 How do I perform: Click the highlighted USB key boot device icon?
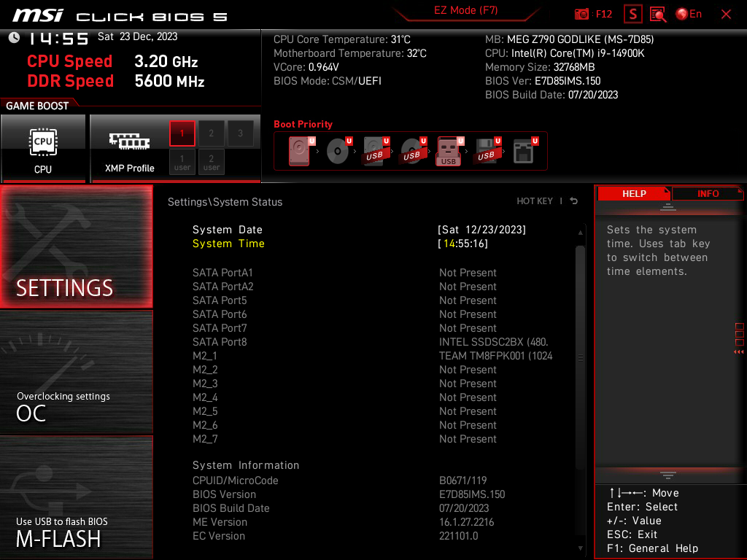pos(449,151)
